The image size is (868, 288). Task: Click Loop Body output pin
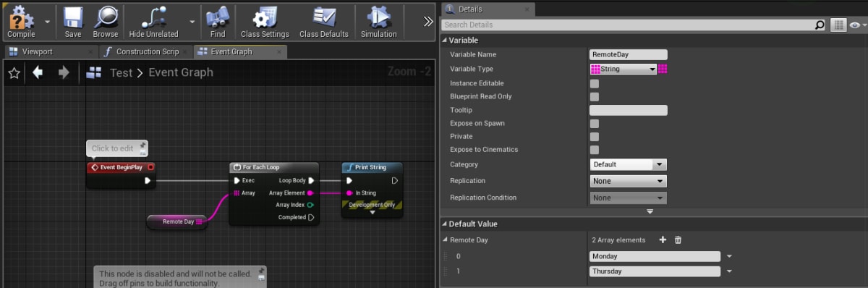tap(311, 180)
